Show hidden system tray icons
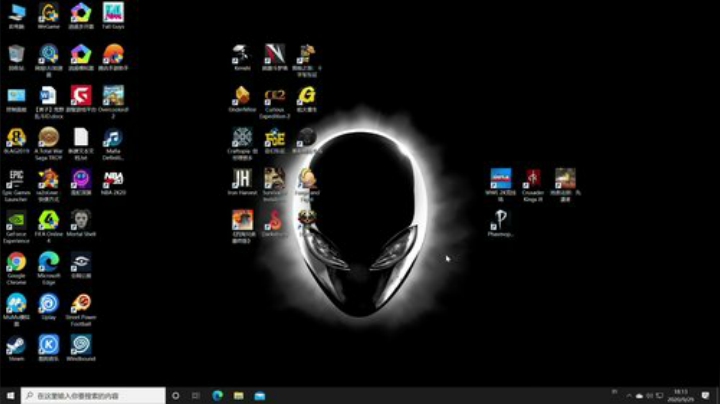 (x=629, y=396)
